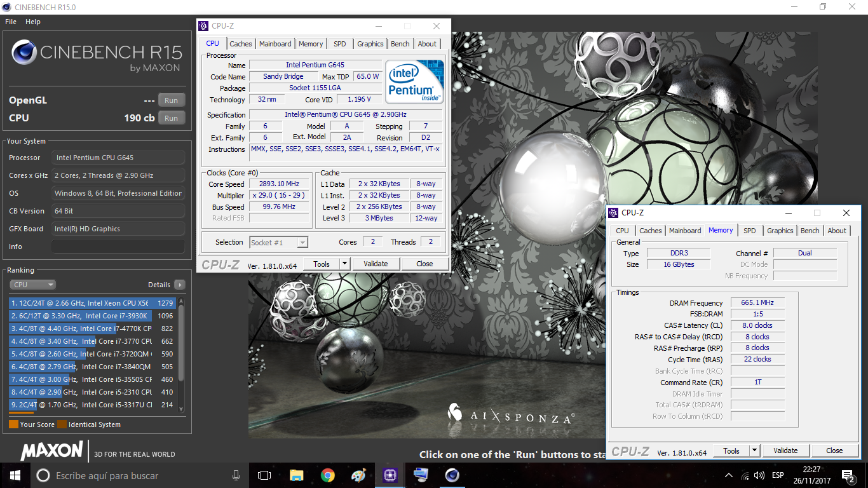Switch to CPU tab in Memory CPU-Z window
The image size is (868, 488).
(623, 231)
